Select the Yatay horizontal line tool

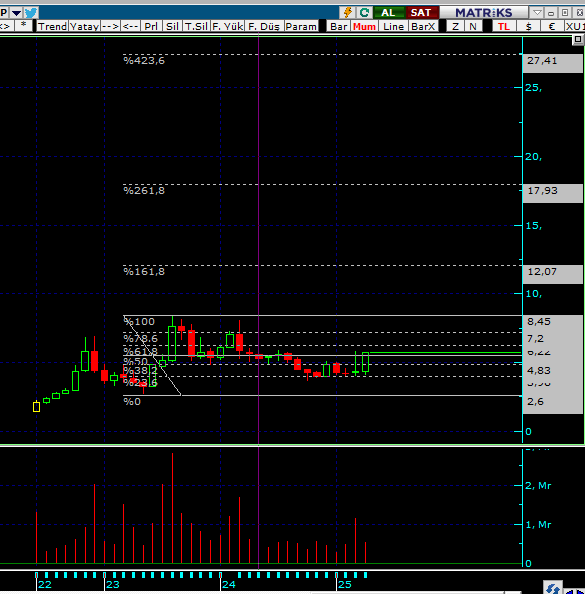[x=84, y=26]
